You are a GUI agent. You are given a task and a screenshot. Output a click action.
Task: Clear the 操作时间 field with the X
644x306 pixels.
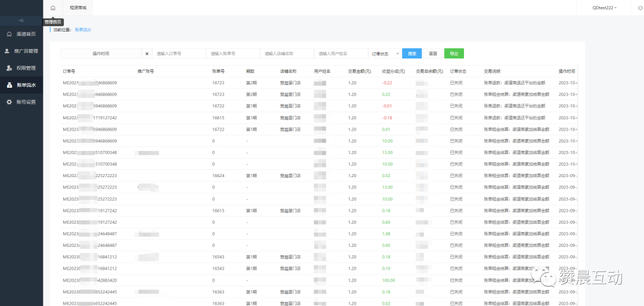[147, 54]
